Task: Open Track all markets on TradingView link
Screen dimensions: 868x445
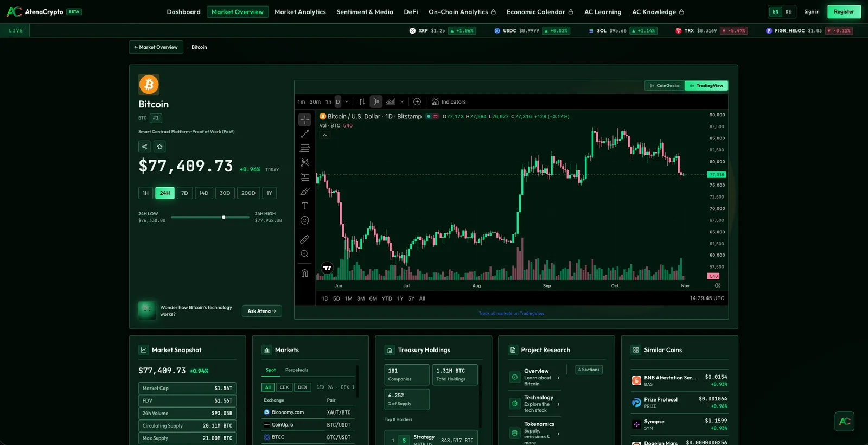Action: (511, 313)
